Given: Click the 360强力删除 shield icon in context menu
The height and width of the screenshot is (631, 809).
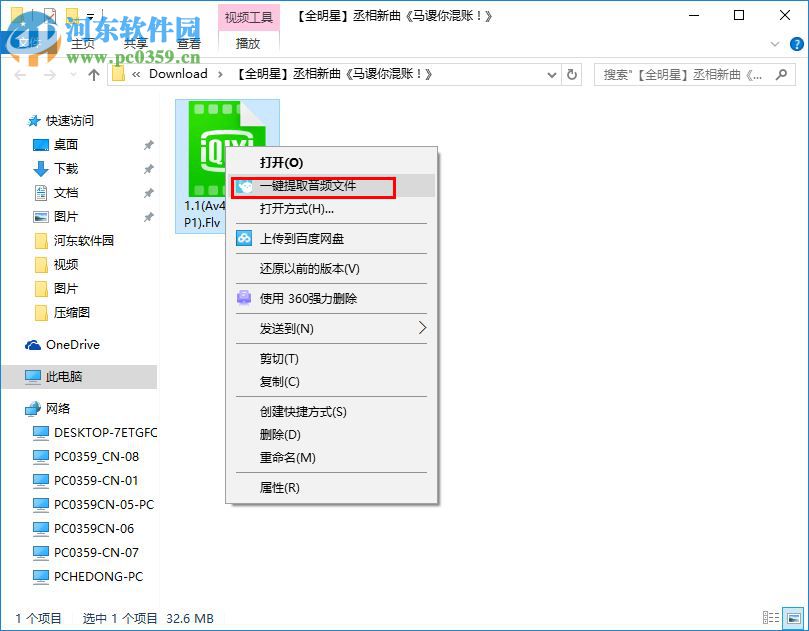Looking at the screenshot, I should [243, 297].
